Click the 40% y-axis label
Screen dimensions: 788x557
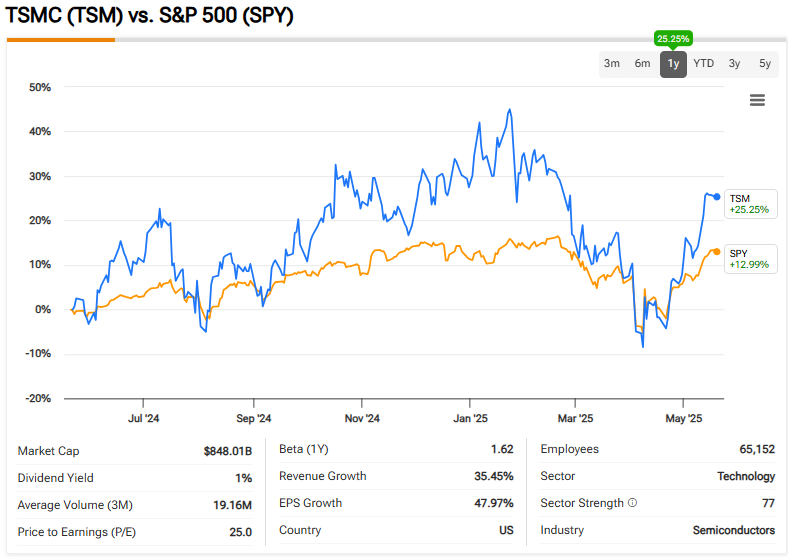tap(40, 132)
